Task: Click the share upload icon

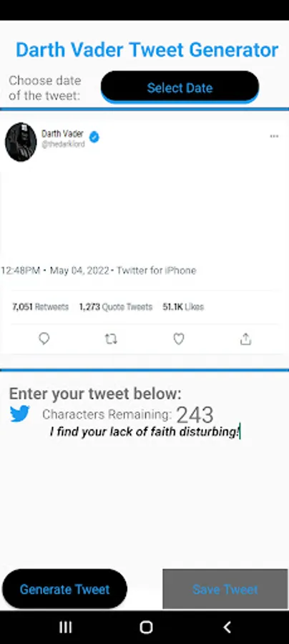Action: (245, 339)
